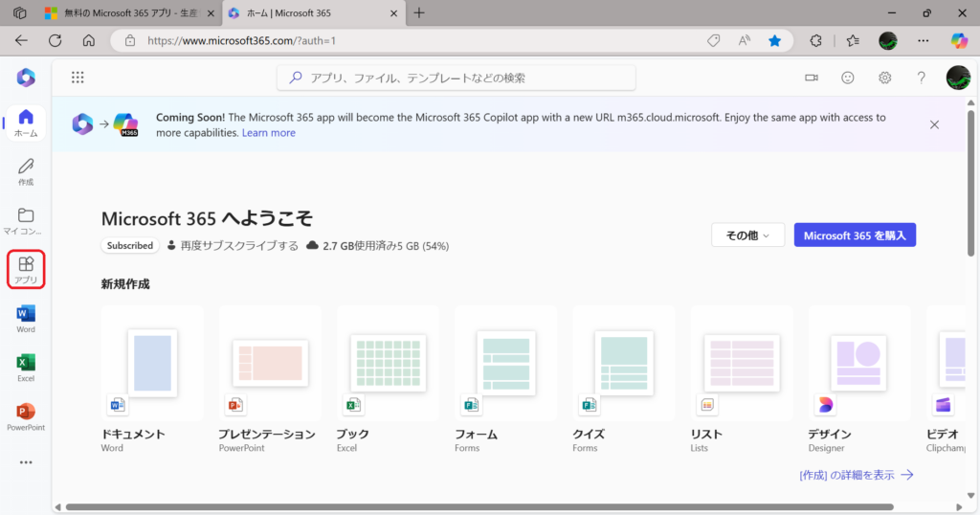Open the browser settings and more menu
Image resolution: width=980 pixels, height=515 pixels.
coord(924,40)
